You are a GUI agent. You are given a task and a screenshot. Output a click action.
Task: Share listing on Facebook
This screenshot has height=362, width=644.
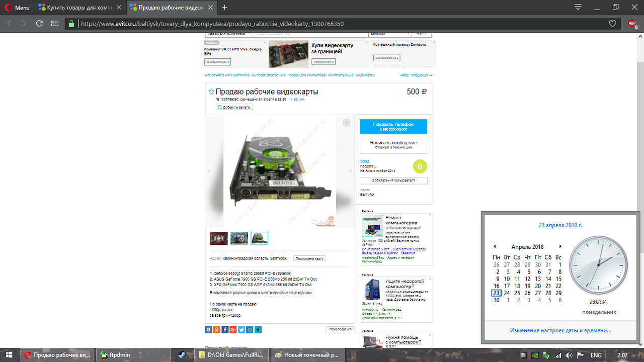(225, 330)
